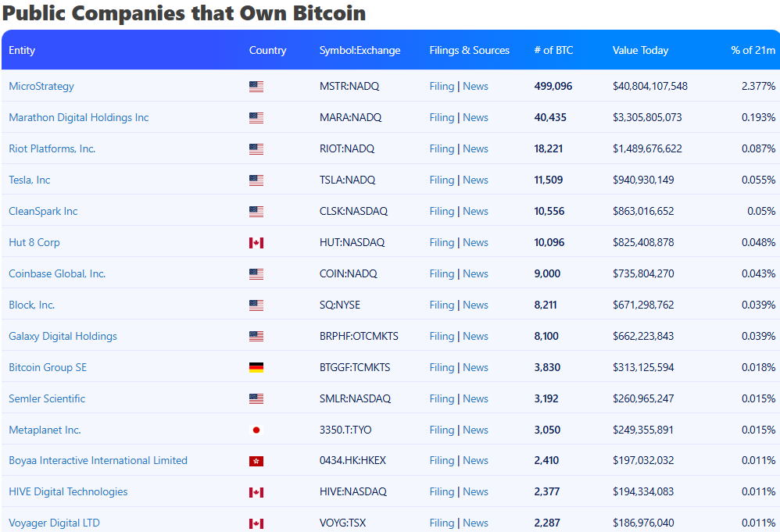
Task: Click the US flag in Tesla, Inc row
Action: [x=256, y=180]
